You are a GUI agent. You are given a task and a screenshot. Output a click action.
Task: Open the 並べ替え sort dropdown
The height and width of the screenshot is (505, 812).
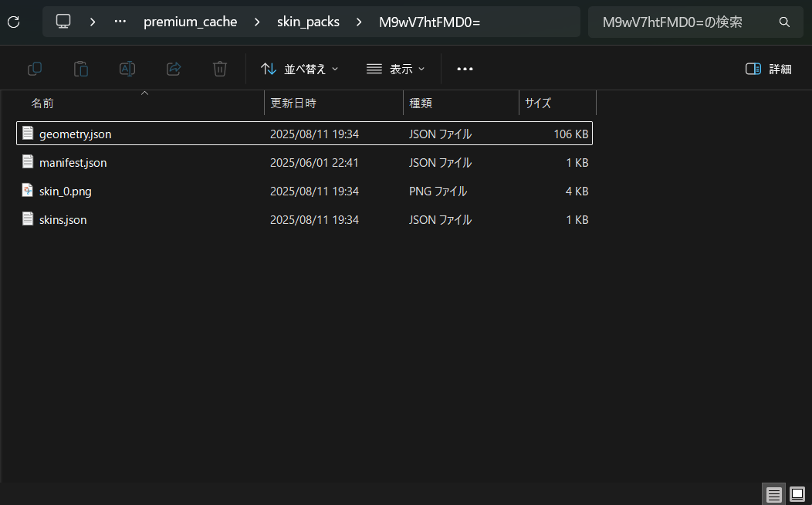point(299,69)
